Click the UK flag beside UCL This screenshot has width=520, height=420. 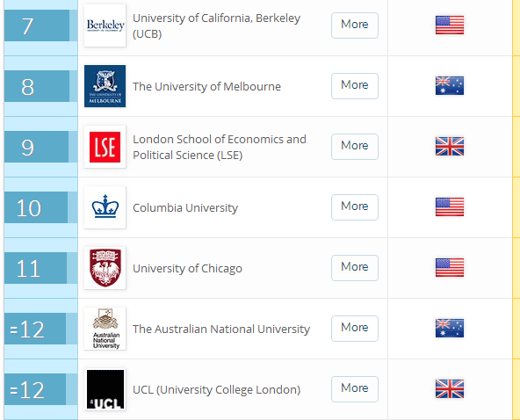pyautogui.click(x=450, y=389)
